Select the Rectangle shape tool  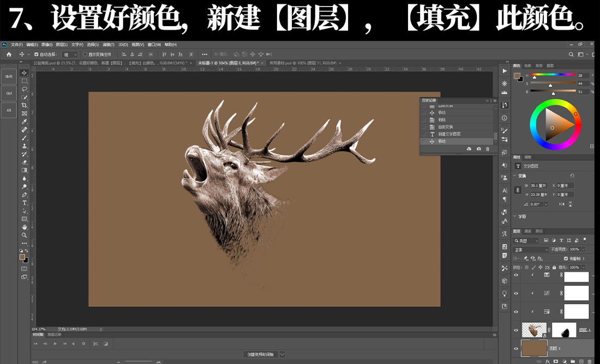[25, 219]
